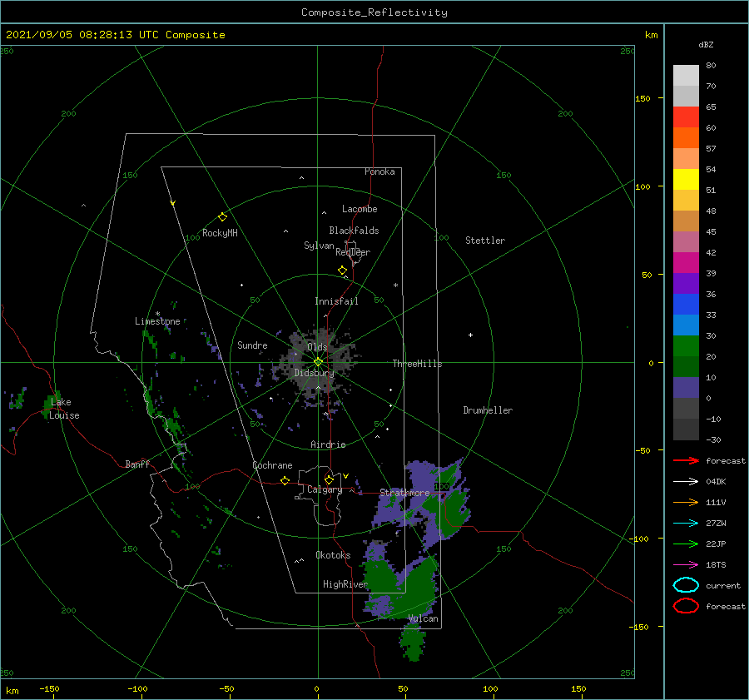This screenshot has width=749, height=700.
Task: Click the Sylvan label
Action: [x=319, y=246]
